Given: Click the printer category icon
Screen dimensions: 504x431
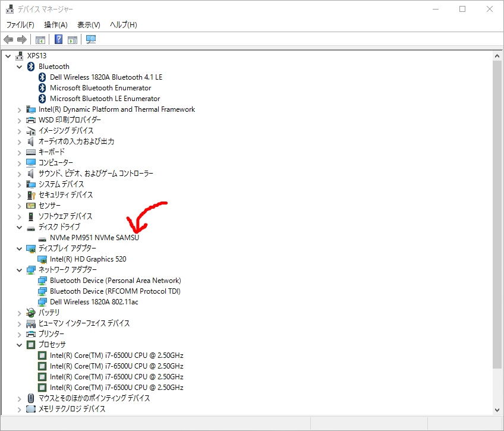Looking at the screenshot, I should click(31, 334).
